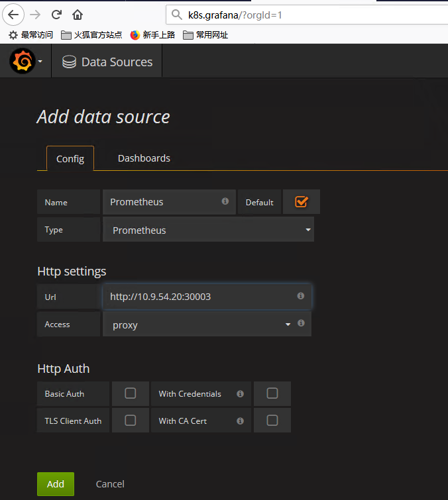Click the browser forward arrow button

(35, 15)
